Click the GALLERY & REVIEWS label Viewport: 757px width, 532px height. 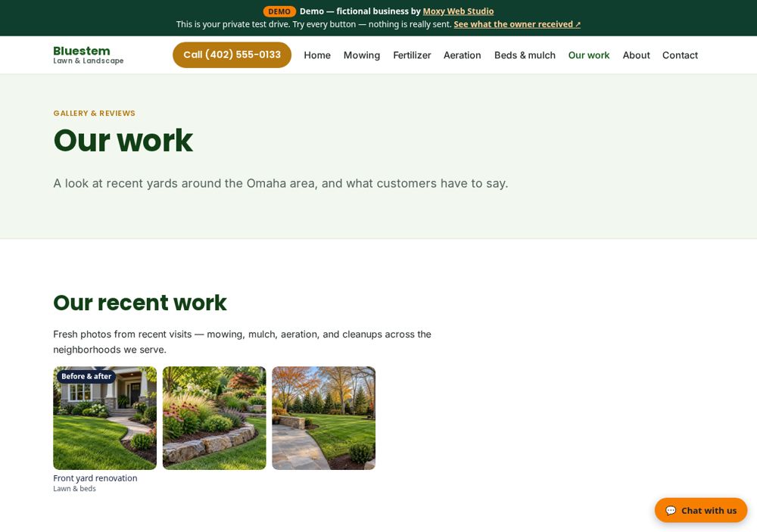94,113
